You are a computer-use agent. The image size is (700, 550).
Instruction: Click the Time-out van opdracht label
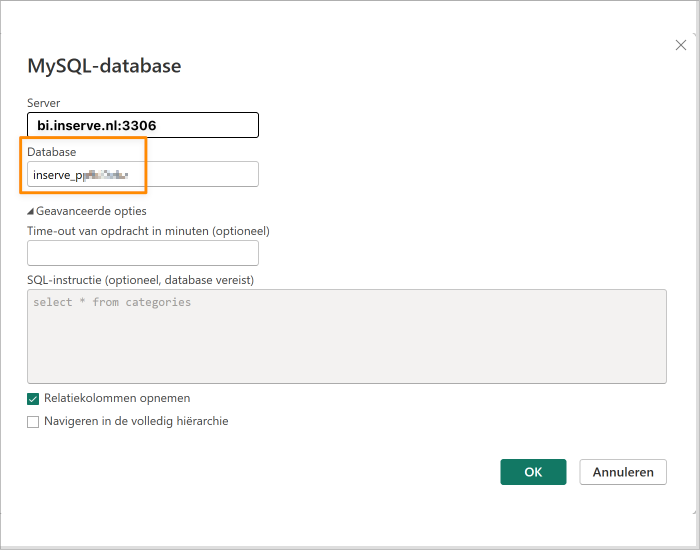[148, 231]
